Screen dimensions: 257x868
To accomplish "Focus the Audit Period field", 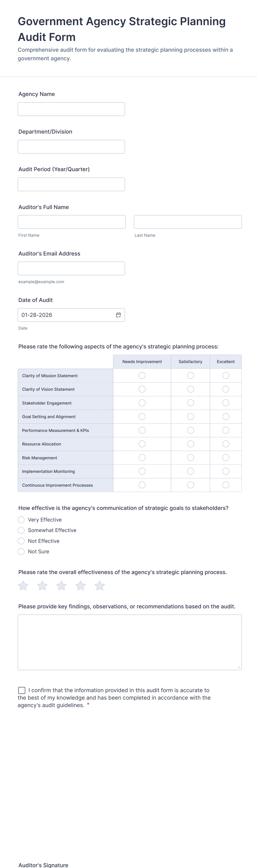I will pyautogui.click(x=71, y=184).
